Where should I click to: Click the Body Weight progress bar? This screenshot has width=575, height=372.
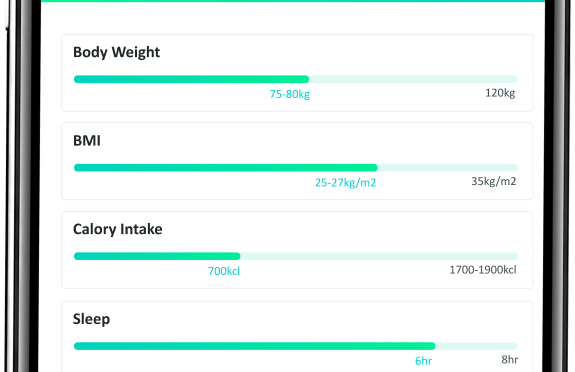pyautogui.click(x=296, y=79)
